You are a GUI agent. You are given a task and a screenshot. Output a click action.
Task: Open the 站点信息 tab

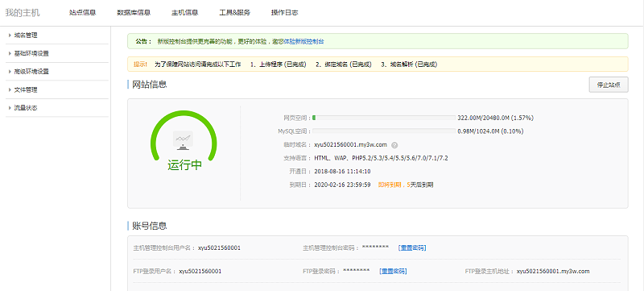[x=83, y=12]
